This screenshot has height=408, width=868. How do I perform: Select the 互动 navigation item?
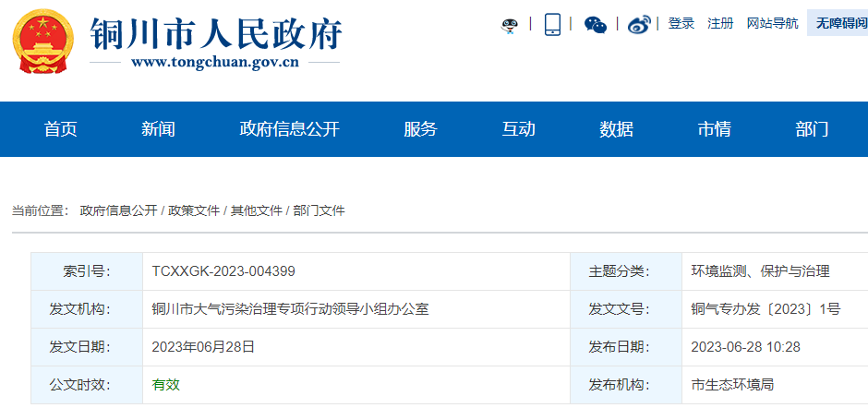click(518, 129)
